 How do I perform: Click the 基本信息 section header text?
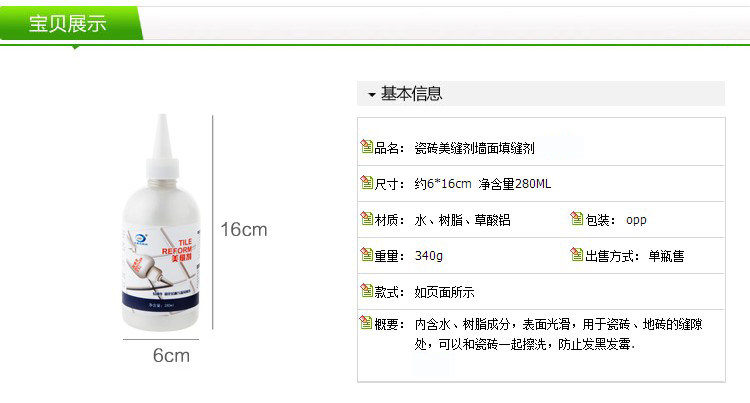(411, 93)
